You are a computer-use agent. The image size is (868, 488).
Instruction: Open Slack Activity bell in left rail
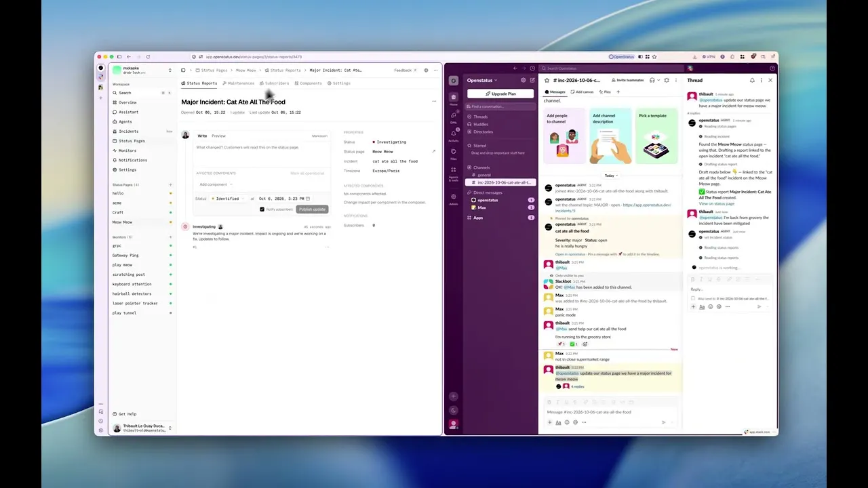(454, 134)
